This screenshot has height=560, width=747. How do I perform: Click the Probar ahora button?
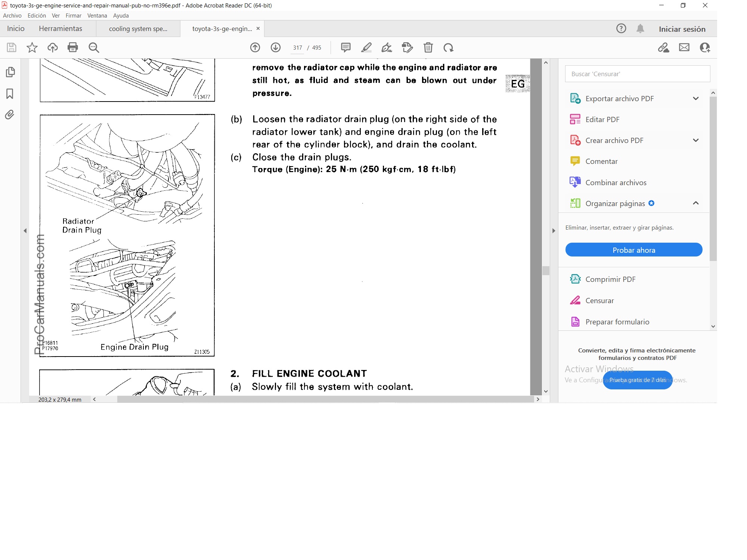pos(633,250)
